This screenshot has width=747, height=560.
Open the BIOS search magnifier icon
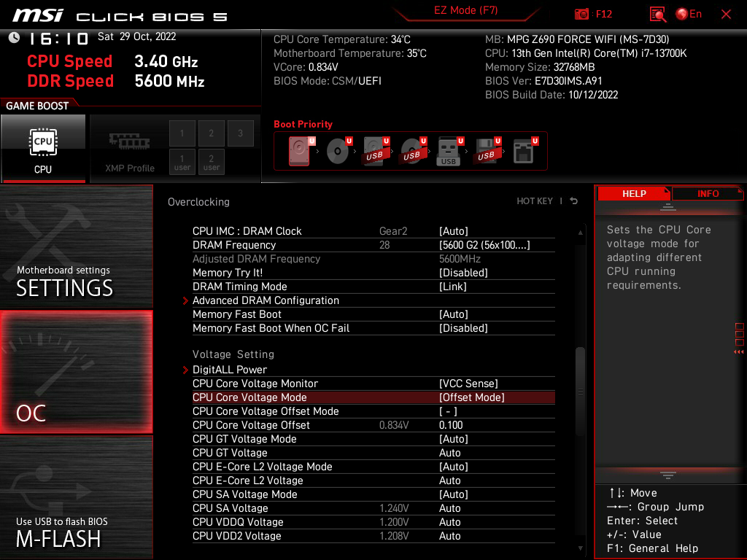[x=658, y=14]
